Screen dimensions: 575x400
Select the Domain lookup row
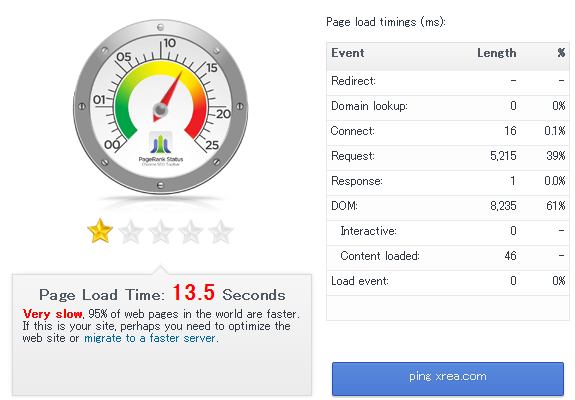[x=448, y=108]
